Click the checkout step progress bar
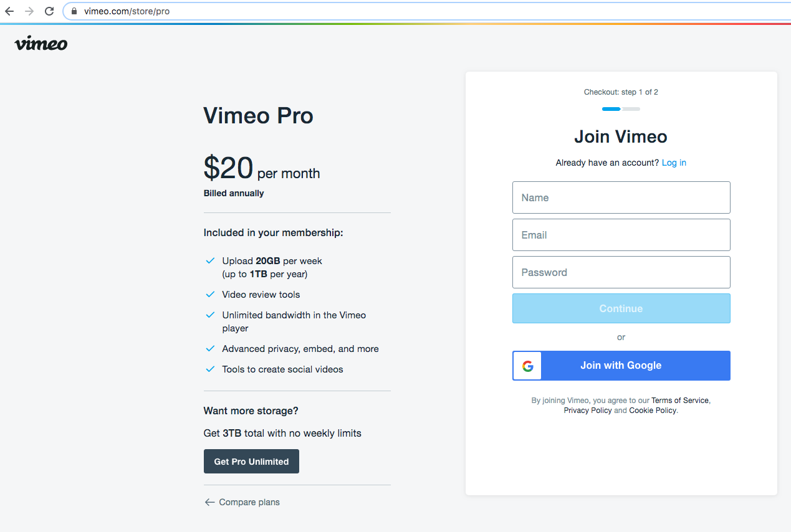791x532 pixels. tap(621, 109)
